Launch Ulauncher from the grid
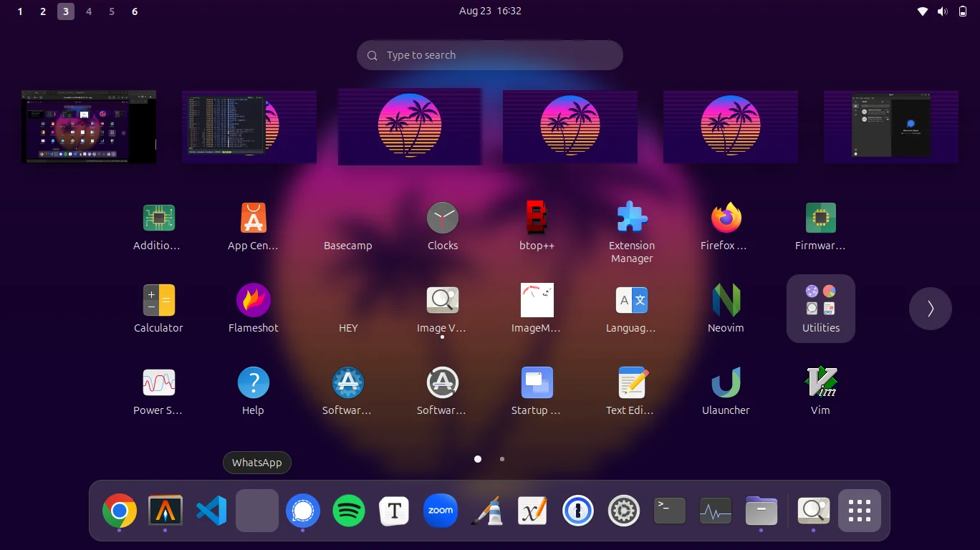980x550 pixels. point(726,382)
